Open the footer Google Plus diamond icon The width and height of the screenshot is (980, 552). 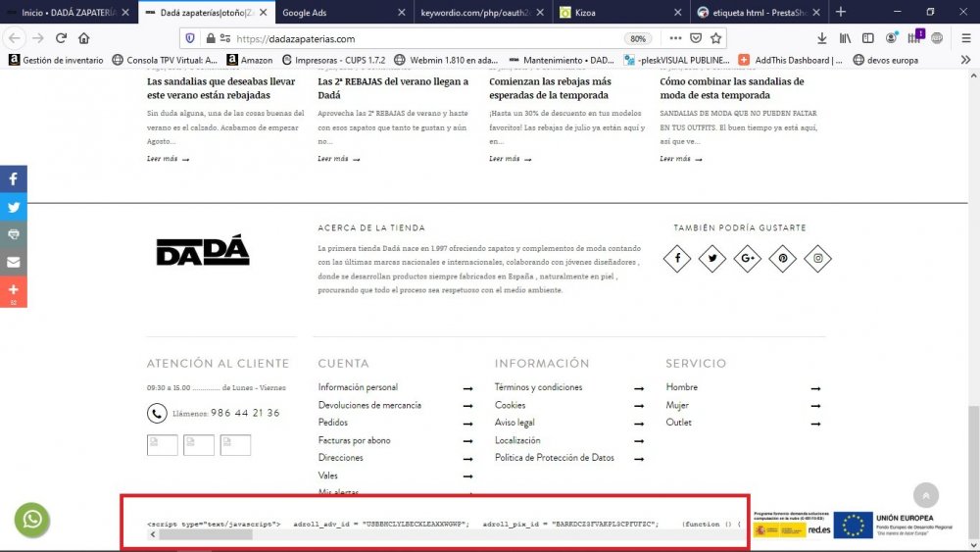coord(748,258)
